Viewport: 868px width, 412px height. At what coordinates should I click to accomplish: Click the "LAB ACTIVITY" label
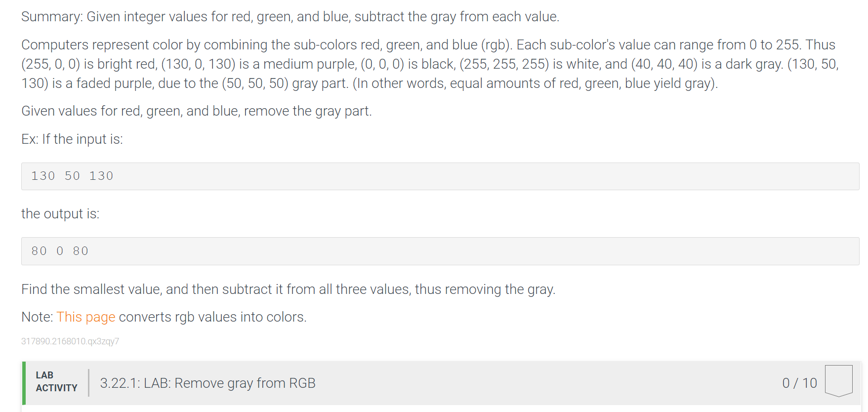tap(56, 381)
